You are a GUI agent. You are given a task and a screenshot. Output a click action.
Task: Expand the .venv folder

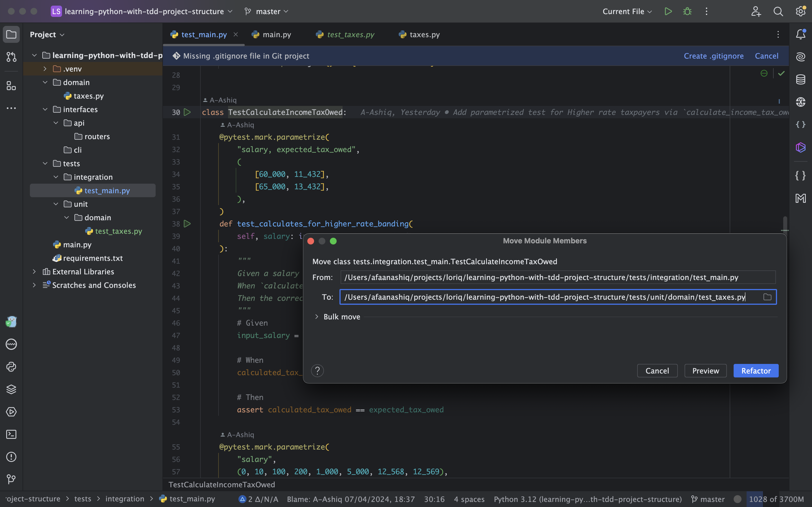click(x=45, y=69)
